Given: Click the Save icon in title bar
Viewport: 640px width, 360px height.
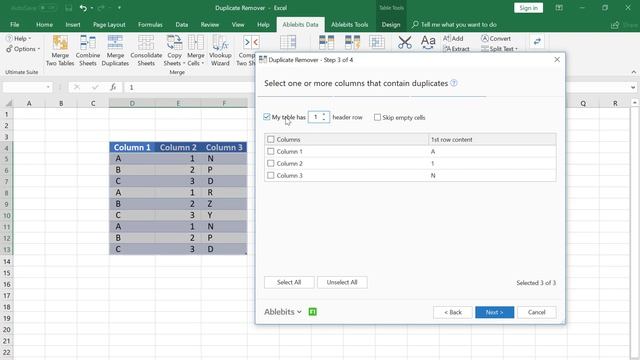Looking at the screenshot, I should coord(69,8).
